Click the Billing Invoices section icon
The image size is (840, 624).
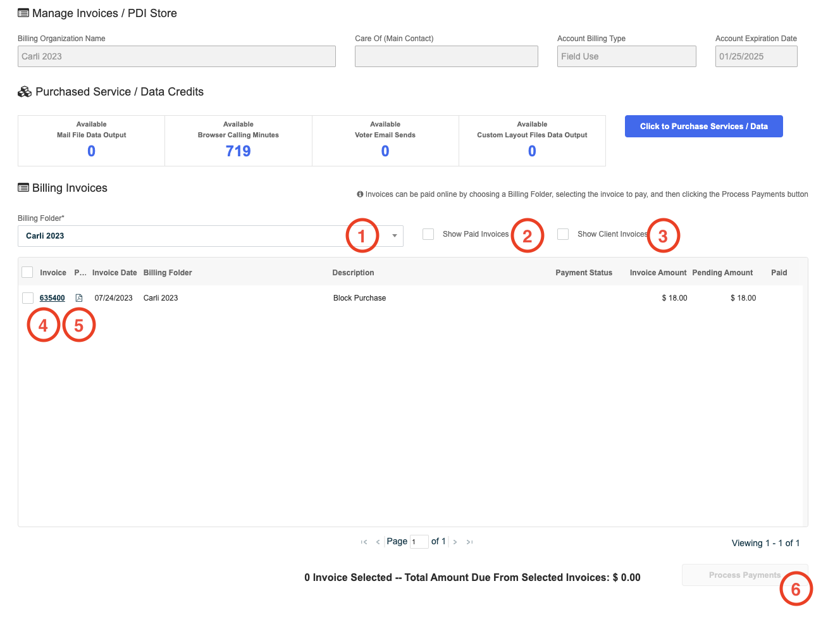point(23,187)
